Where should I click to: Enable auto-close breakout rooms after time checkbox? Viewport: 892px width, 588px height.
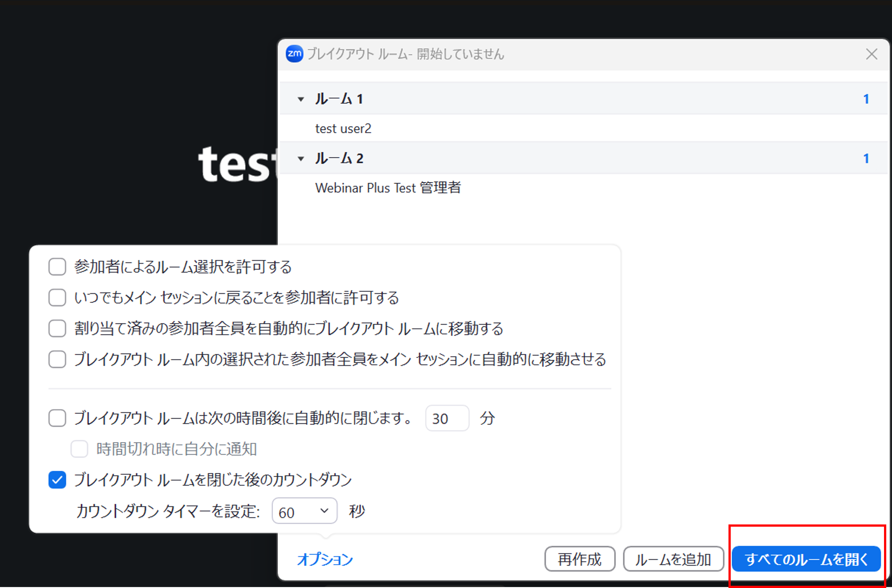coord(57,418)
